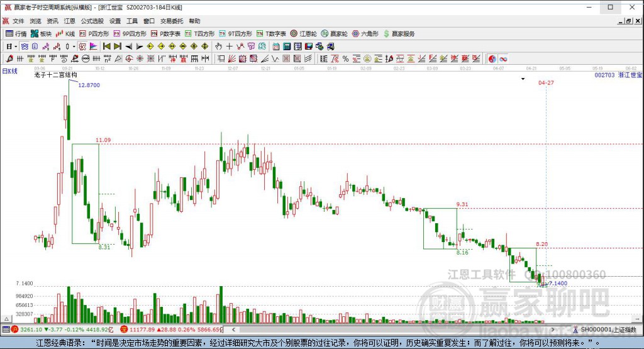The image size is (644, 349).
Task: Select the zigzag wave line tool
Action: (275, 58)
